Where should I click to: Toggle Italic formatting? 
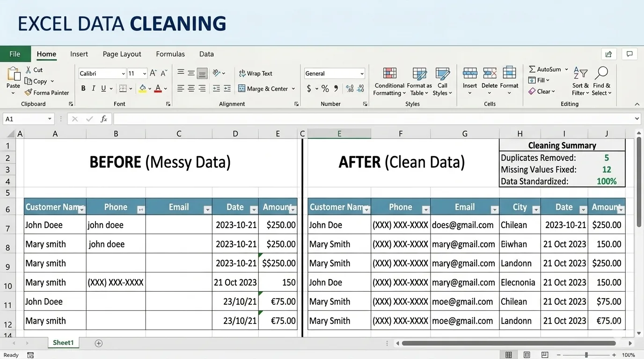coord(93,88)
